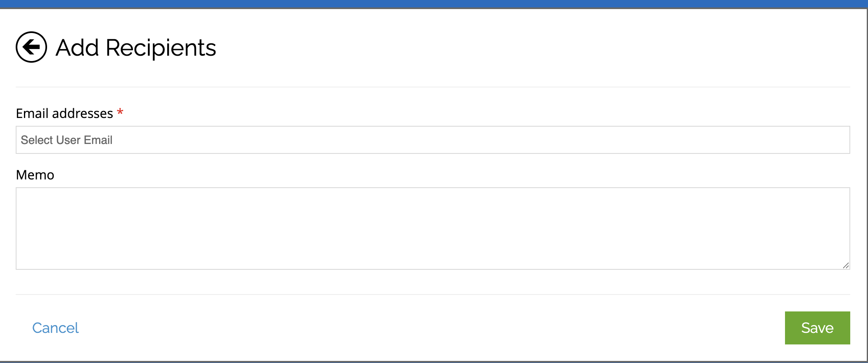
Task: Place cursor in Memo box
Action: tap(432, 228)
